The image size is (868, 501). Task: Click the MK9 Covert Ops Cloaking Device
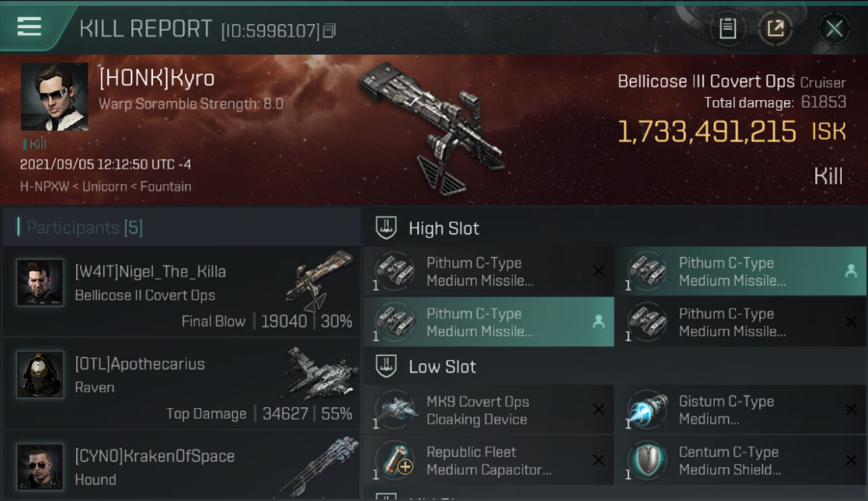(x=488, y=410)
